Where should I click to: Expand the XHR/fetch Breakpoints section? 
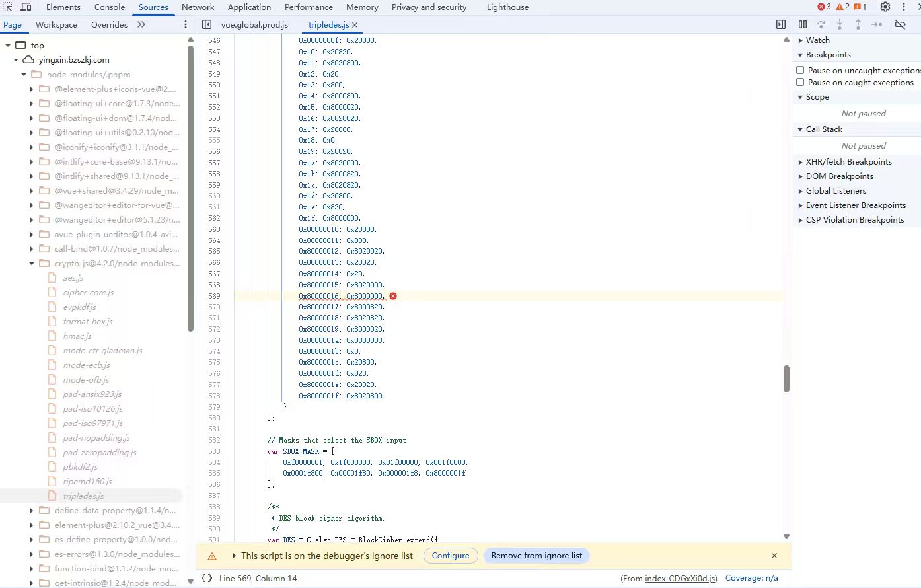848,162
